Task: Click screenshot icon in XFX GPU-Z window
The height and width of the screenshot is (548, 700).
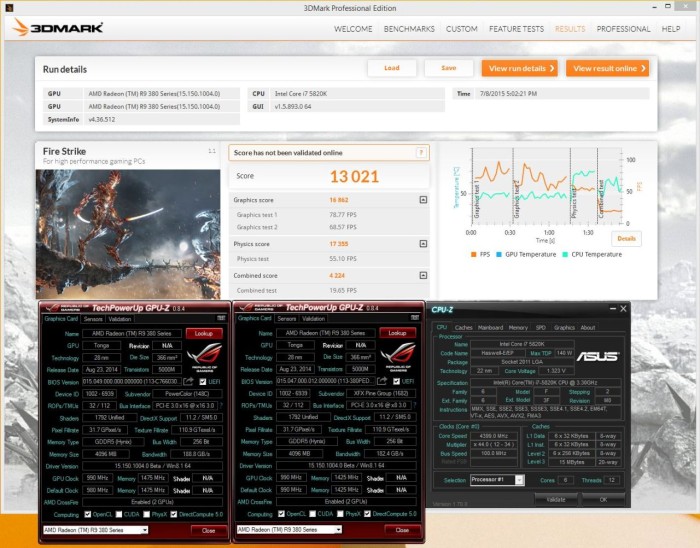Action: pyautogui.click(x=415, y=318)
